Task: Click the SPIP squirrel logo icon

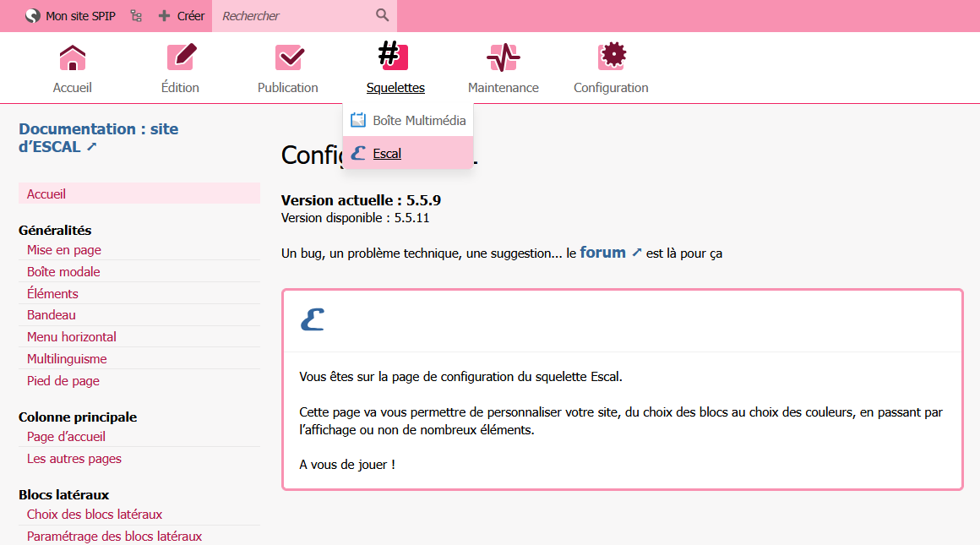Action: [33, 16]
